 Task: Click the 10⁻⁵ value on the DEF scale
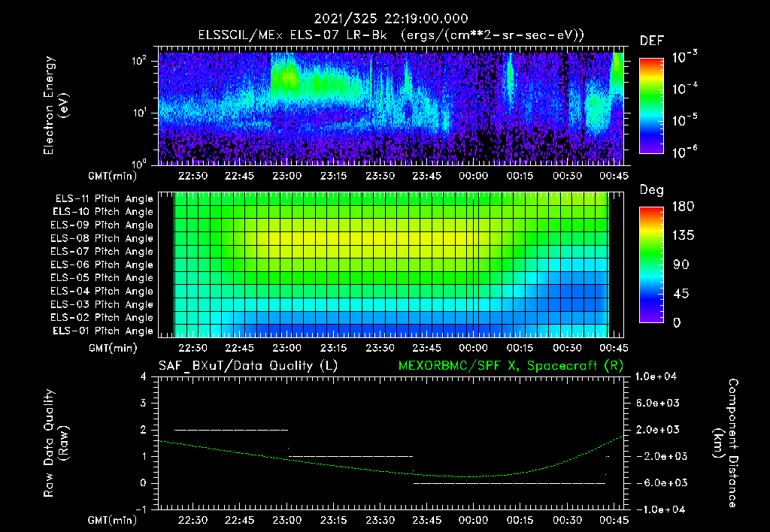pyautogui.click(x=684, y=120)
